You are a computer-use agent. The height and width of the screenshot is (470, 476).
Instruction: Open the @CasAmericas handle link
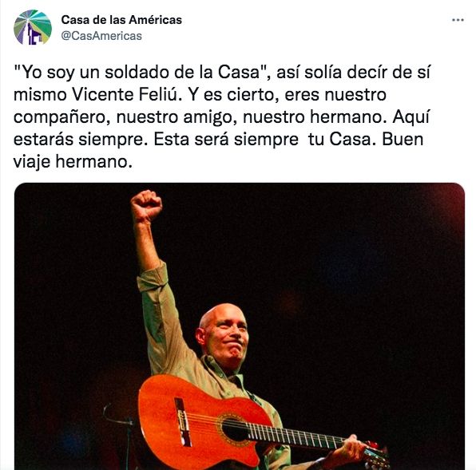(101, 36)
